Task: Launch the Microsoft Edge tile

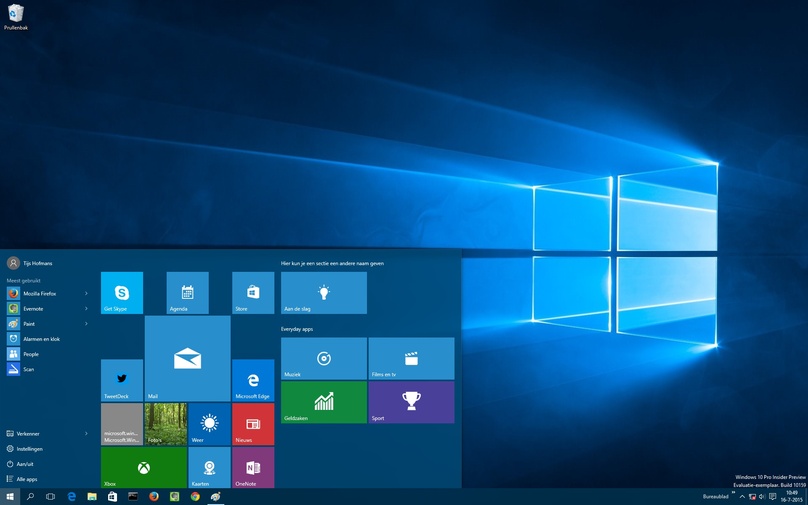Action: (x=253, y=380)
